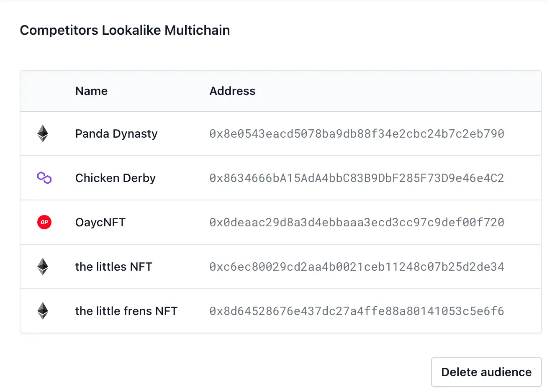Click the Address column header
This screenshot has width=547, height=392.
tap(232, 91)
